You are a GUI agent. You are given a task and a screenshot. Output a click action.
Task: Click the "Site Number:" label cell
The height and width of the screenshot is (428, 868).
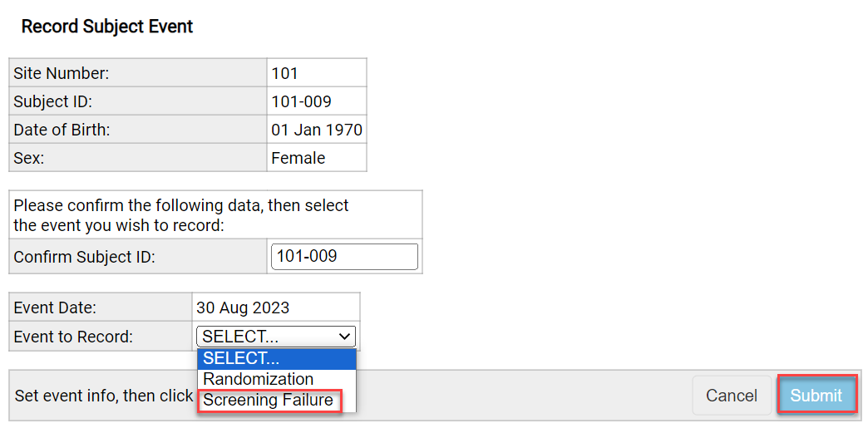pyautogui.click(x=62, y=73)
